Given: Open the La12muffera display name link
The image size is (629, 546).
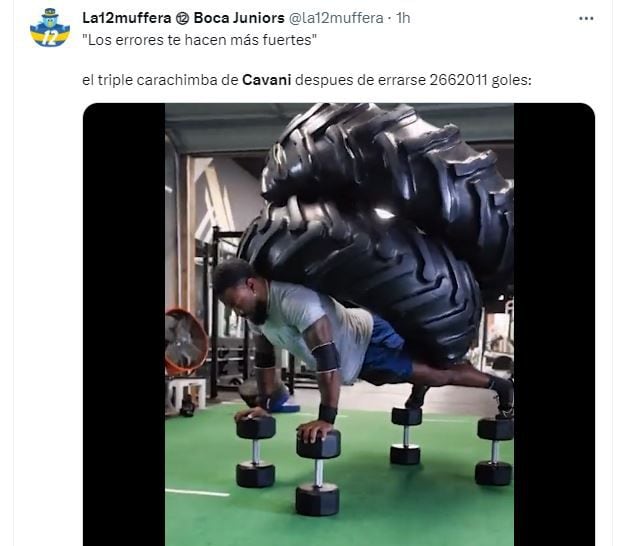Looking at the screenshot, I should click(x=127, y=18).
